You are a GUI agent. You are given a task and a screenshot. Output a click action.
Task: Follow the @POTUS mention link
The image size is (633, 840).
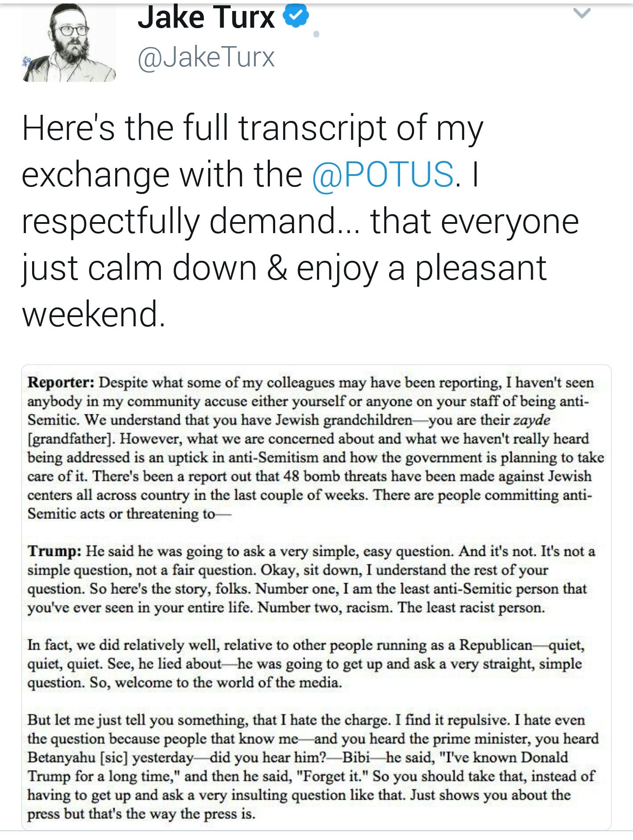pos(383,174)
